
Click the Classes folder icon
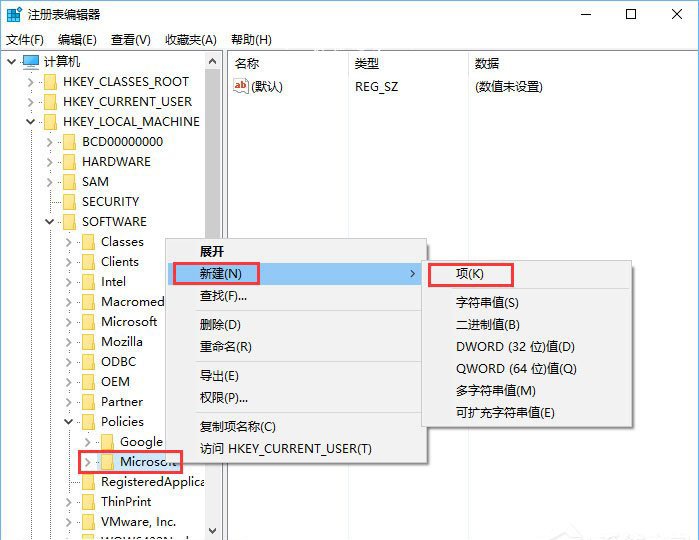pyautogui.click(x=88, y=242)
